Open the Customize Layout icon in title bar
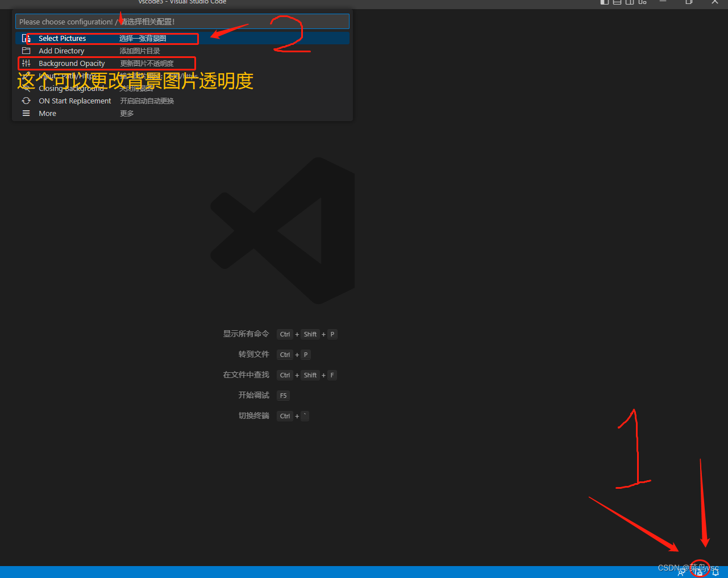728x578 pixels. (642, 2)
